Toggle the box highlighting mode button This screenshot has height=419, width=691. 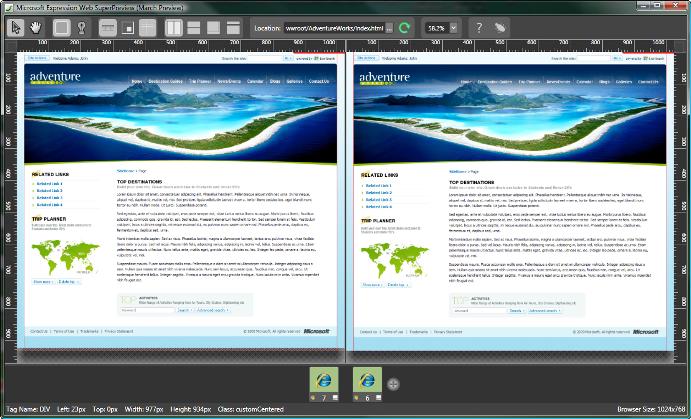click(x=61, y=28)
